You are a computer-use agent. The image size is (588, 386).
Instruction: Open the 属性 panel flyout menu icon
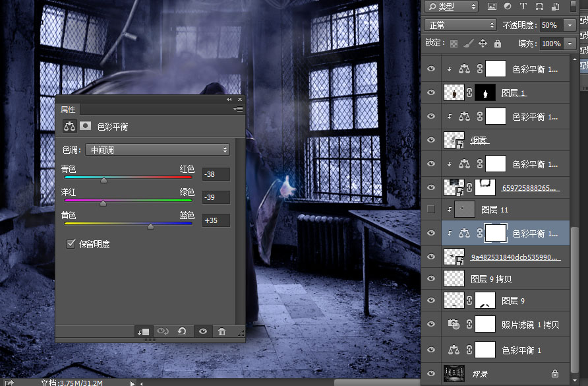[x=238, y=110]
